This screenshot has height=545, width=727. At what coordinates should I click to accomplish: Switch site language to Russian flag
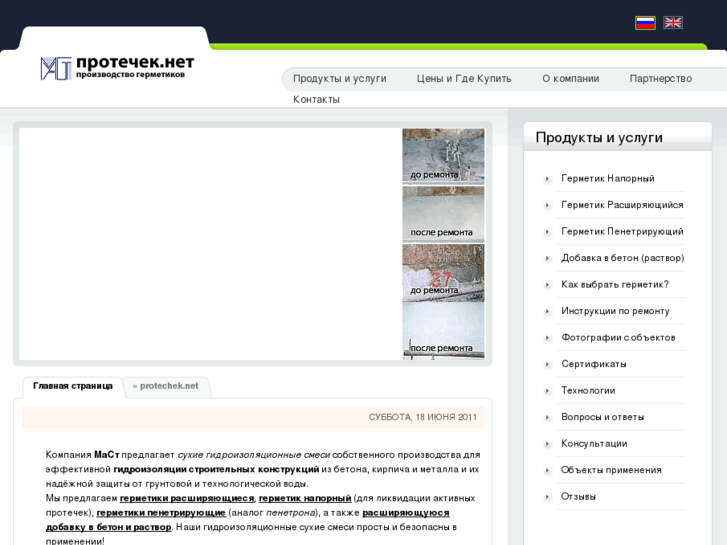[x=645, y=23]
